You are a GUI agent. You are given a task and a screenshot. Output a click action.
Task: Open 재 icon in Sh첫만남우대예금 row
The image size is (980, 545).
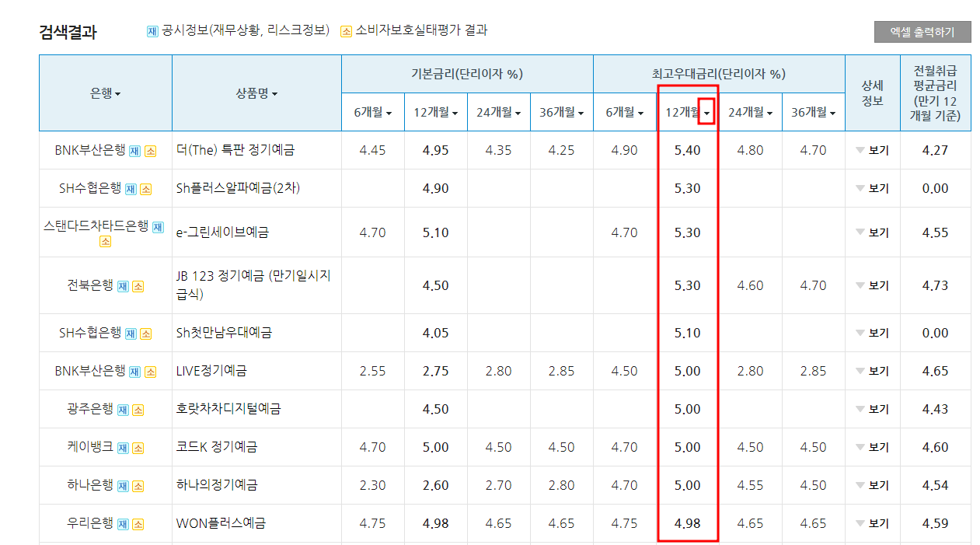[x=131, y=334]
